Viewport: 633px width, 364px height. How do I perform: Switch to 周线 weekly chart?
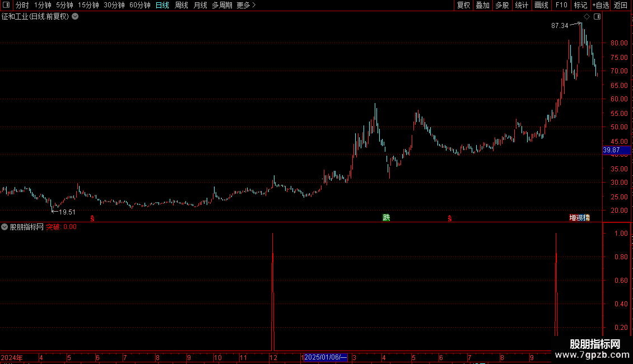coord(181,5)
